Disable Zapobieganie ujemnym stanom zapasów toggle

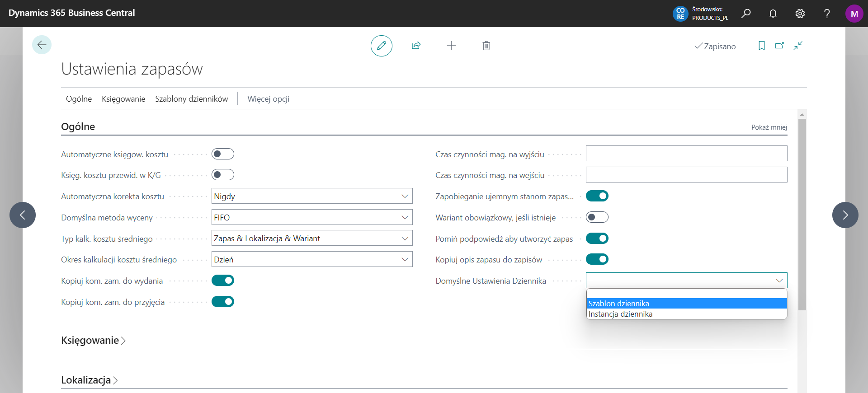597,196
